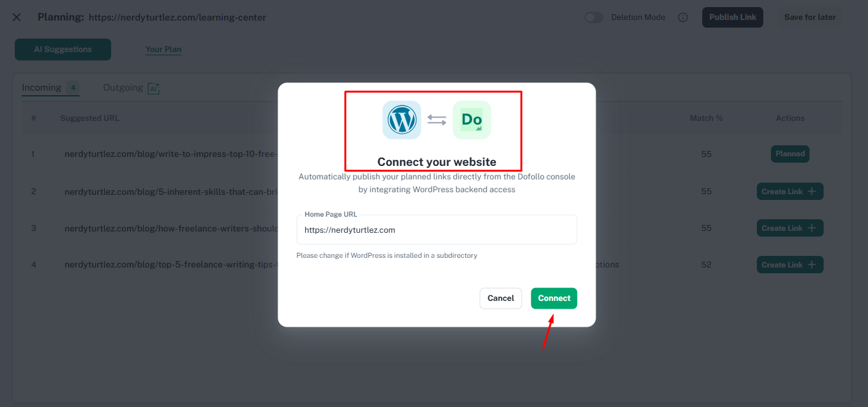Select the AI Suggestions button
Image resolution: width=868 pixels, height=407 pixels.
pos(63,50)
